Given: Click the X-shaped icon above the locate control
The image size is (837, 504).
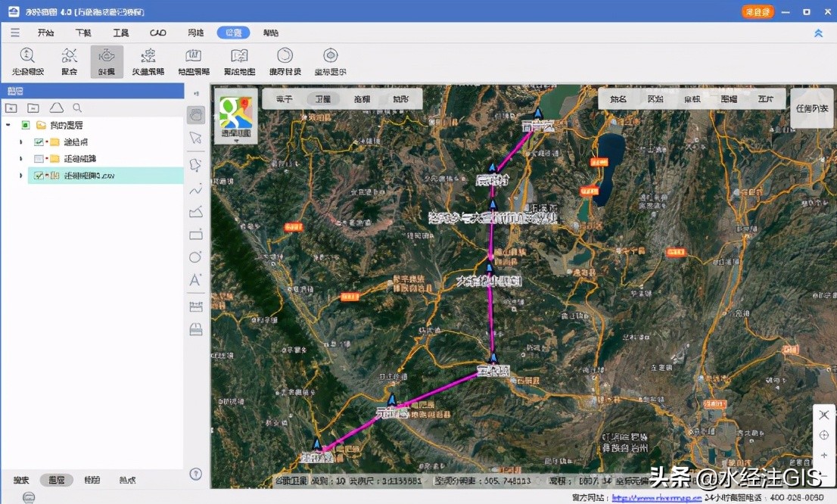Looking at the screenshot, I should click(x=824, y=415).
